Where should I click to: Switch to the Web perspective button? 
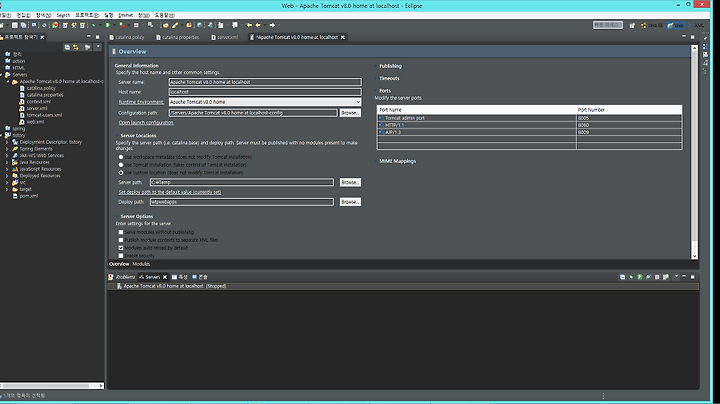point(675,25)
